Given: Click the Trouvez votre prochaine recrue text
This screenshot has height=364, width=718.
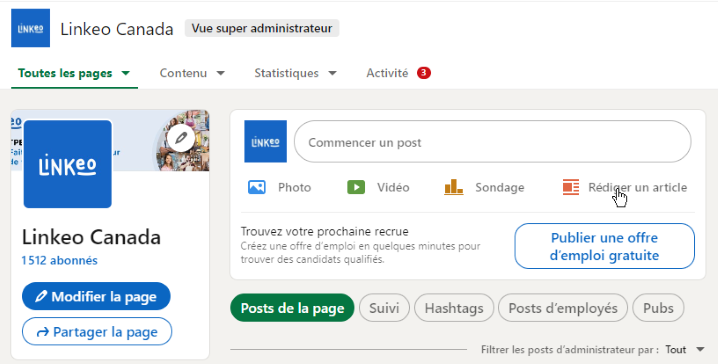Looking at the screenshot, I should 325,231.
